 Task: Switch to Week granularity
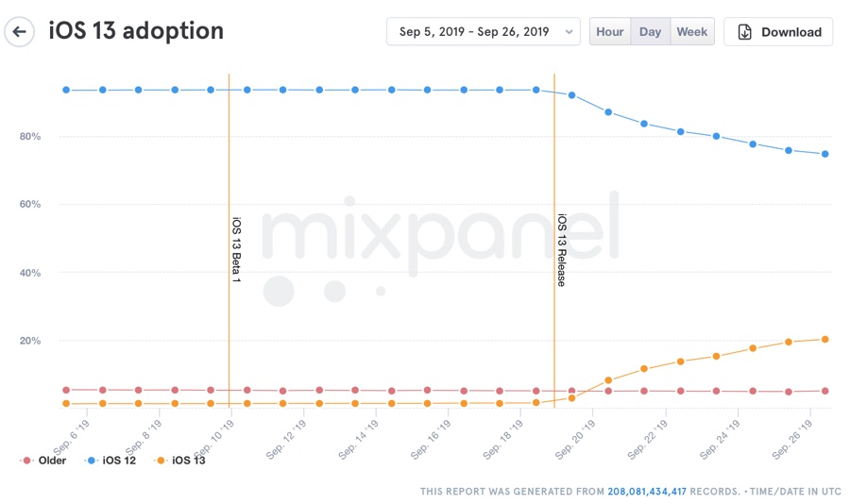click(692, 32)
